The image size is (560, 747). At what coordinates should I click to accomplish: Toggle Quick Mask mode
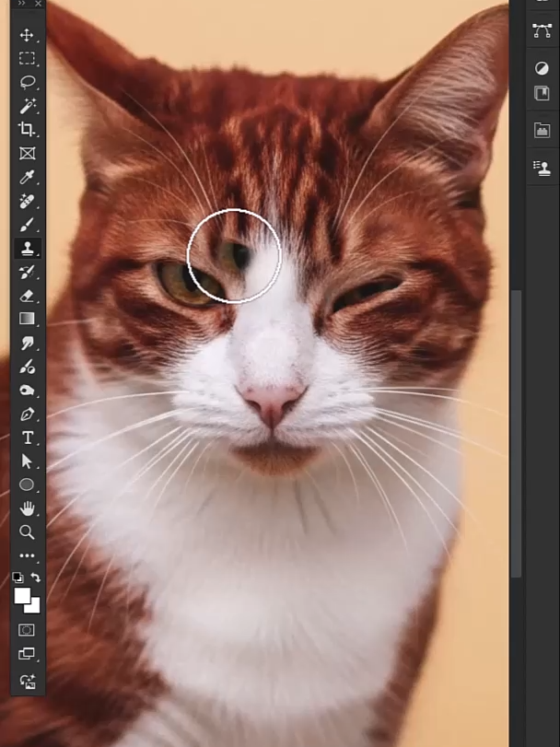coord(27,630)
